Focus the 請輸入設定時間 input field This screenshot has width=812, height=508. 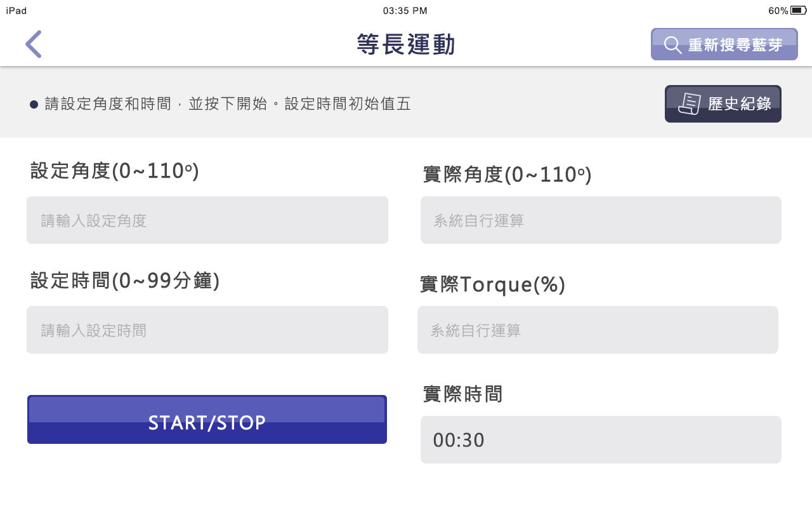click(207, 330)
